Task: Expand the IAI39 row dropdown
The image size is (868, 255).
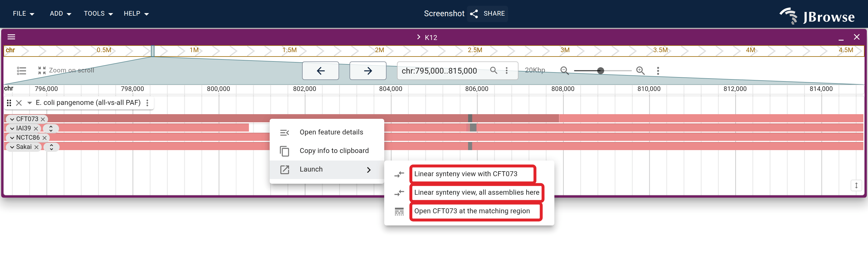Action: 12,128
